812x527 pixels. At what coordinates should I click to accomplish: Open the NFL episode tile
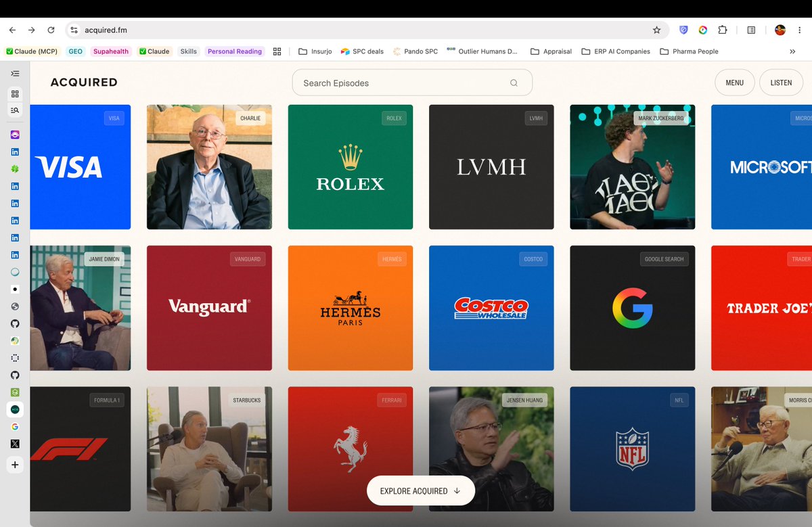tap(633, 449)
